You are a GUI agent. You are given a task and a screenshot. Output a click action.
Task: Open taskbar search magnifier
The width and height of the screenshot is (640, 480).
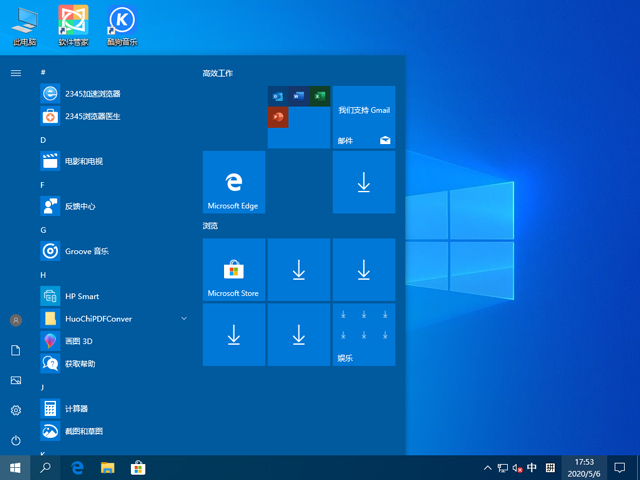[x=45, y=468]
